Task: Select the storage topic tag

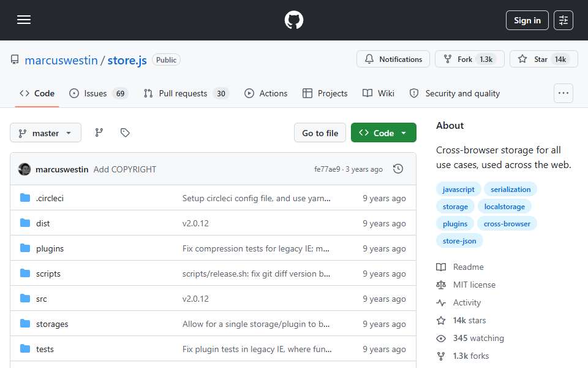Action: (x=455, y=207)
